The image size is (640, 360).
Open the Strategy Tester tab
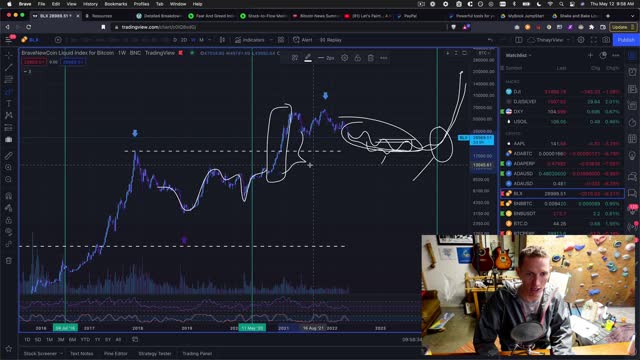(x=155, y=353)
